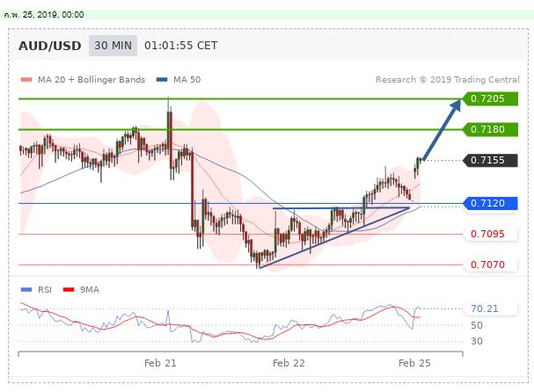
Task: Click Research © 2019 Trading Central credit
Action: tap(448, 80)
